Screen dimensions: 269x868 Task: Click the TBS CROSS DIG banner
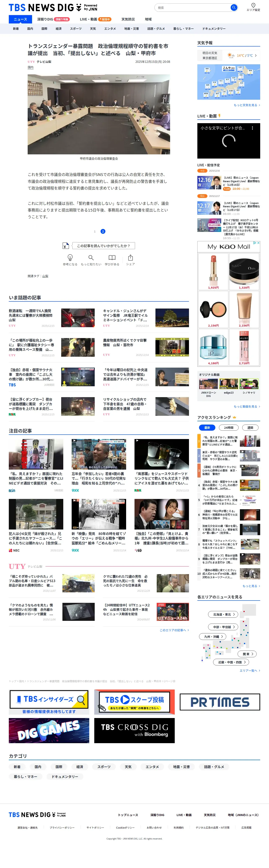(134, 731)
